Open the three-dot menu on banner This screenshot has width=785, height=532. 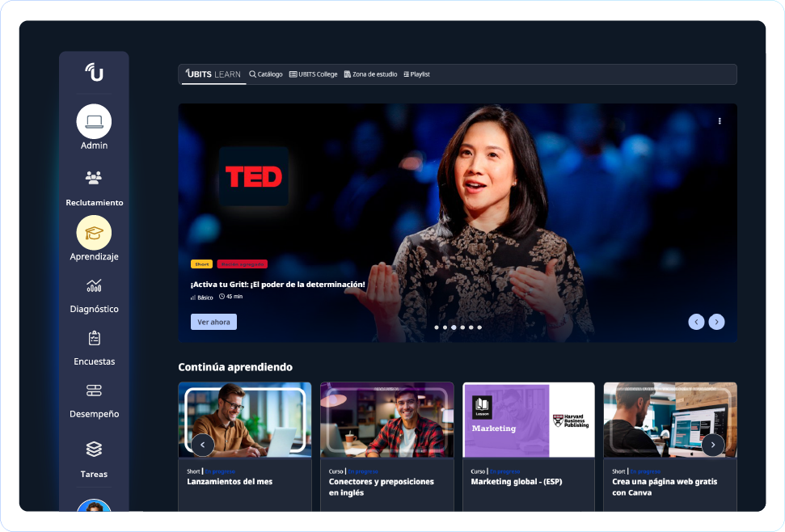(720, 121)
